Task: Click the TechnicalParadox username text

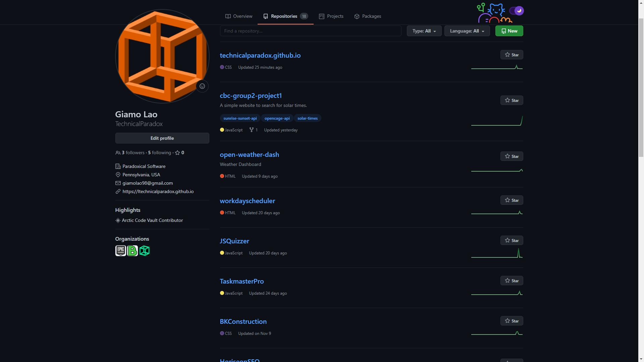Action: click(139, 124)
